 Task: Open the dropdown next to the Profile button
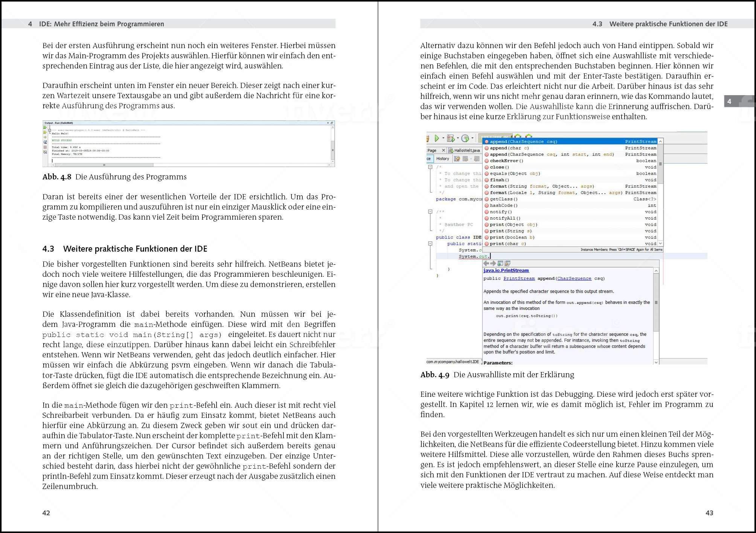tap(472, 138)
